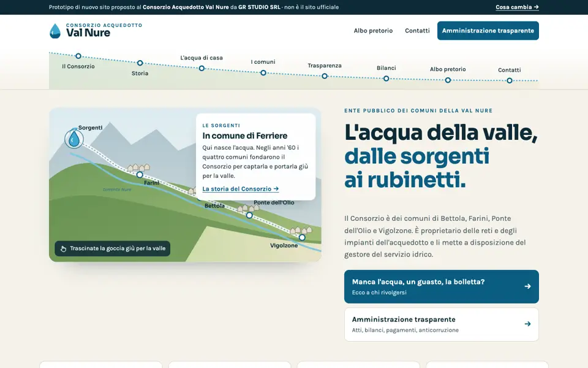588x368 pixels.
Task: Open the Albo pretorio header link
Action: click(x=373, y=31)
